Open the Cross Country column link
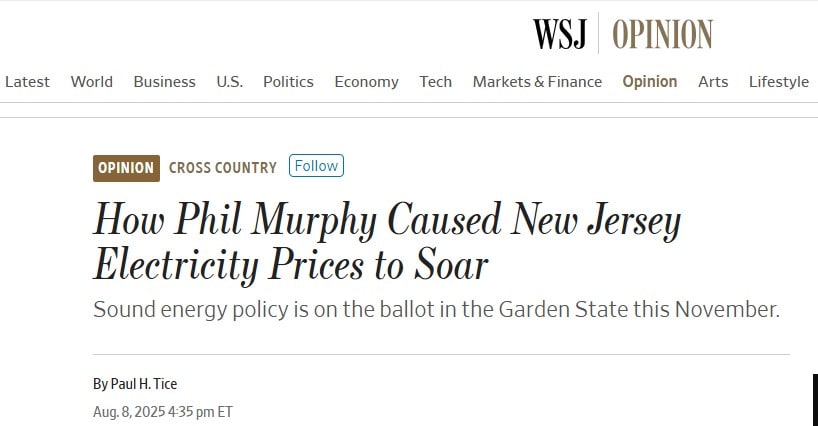Screen dimensions: 818x426 pos(223,168)
